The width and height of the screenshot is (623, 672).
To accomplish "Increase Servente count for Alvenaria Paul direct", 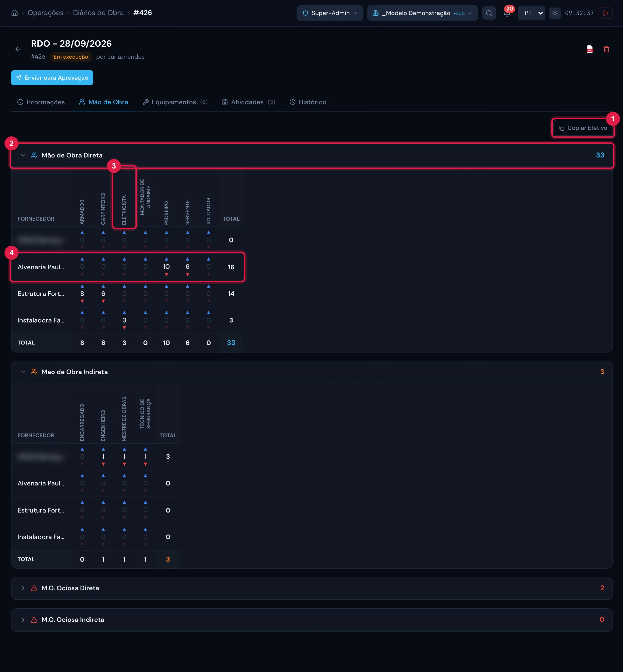I will (187, 259).
